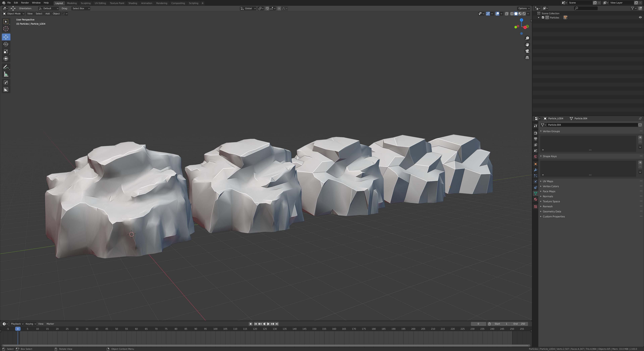Open the Playback dropdown in timeline
The height and width of the screenshot is (351, 644).
pos(17,324)
